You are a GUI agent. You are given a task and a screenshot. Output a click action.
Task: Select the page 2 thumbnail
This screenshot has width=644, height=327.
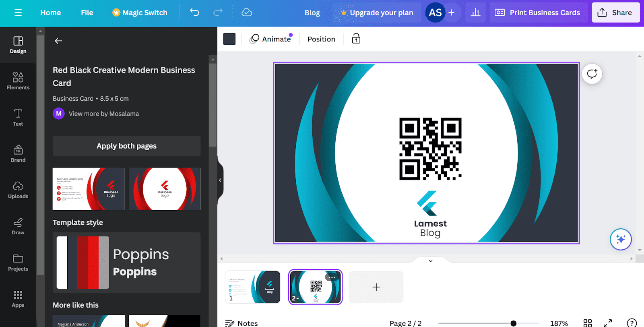316,287
